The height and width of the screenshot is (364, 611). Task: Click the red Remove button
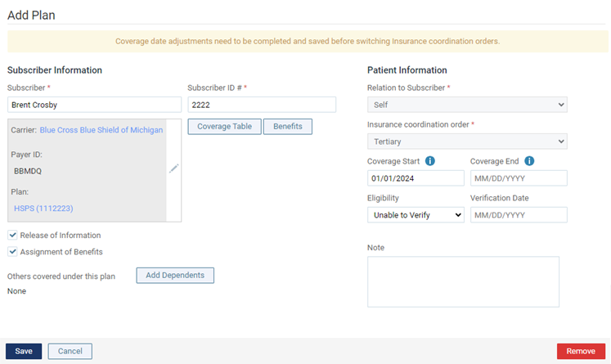[581, 351]
